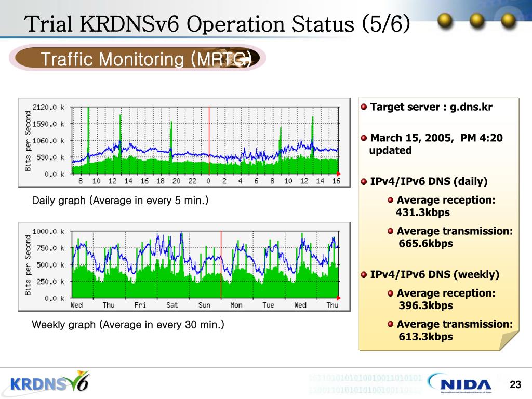Click 'IPv4/IPv6 DNS (weekly)' heading

435,274
